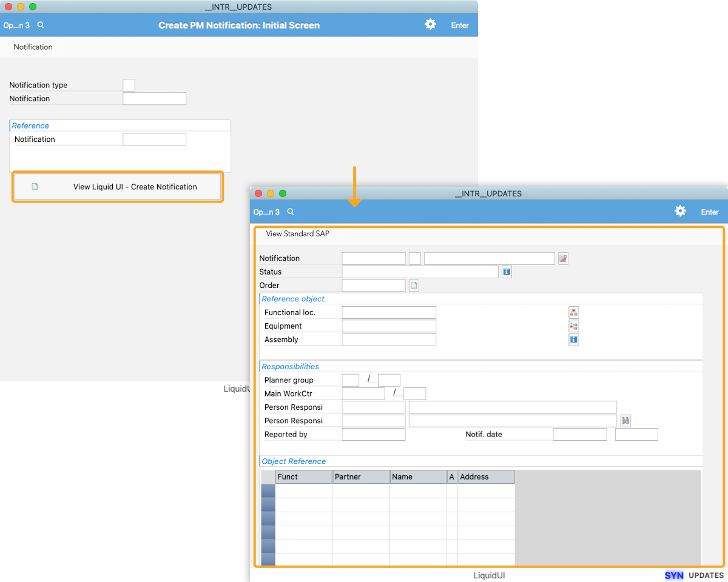Click the document icon beside the Order field
Image resolution: width=728 pixels, height=582 pixels.
point(414,286)
